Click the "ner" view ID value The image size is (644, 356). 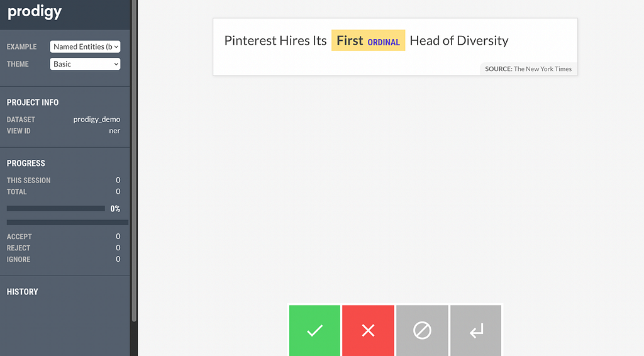(114, 131)
